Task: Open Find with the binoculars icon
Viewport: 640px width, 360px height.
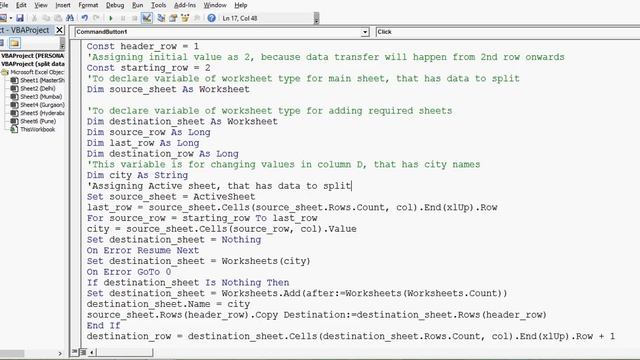Action: click(70, 18)
